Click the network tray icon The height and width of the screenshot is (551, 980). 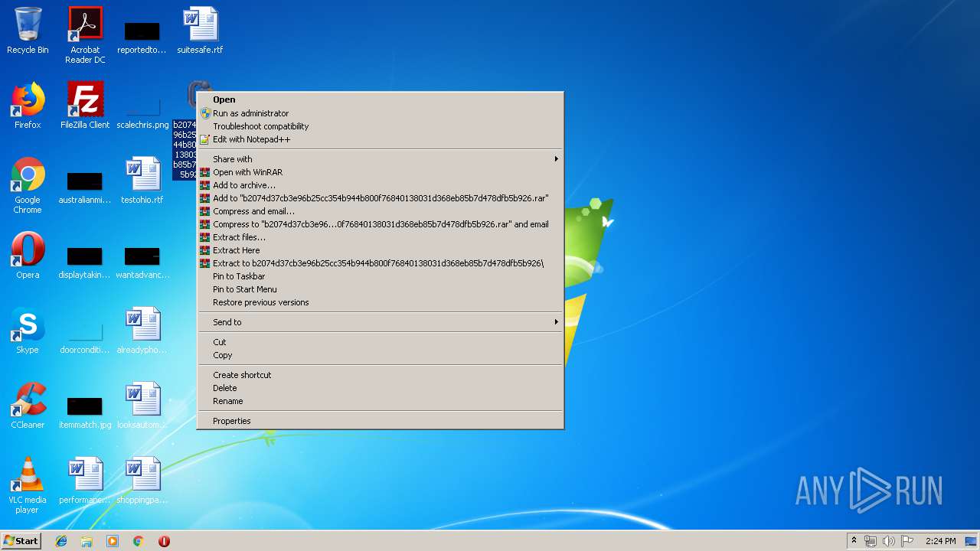[x=871, y=541]
